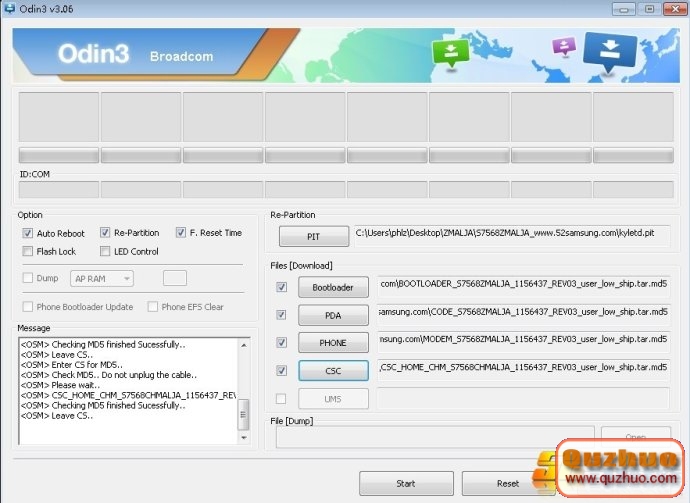Click the green download icon in banner
The height and width of the screenshot is (503, 690).
coord(451,53)
